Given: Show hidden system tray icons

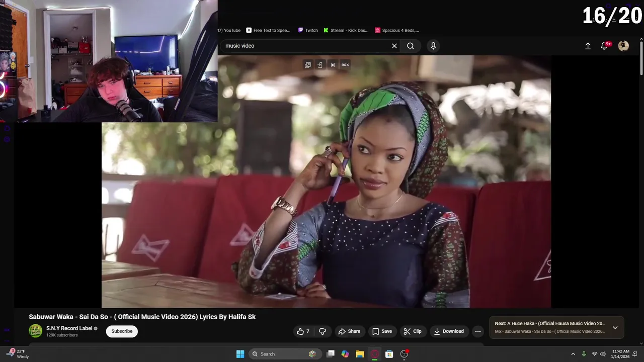Looking at the screenshot, I should (573, 354).
